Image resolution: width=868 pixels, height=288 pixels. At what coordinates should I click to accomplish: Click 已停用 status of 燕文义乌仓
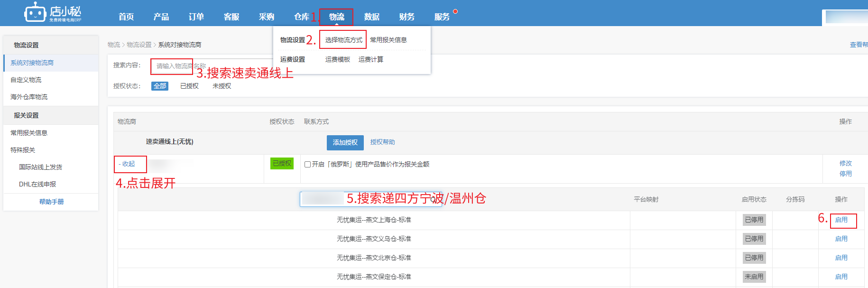(754, 239)
